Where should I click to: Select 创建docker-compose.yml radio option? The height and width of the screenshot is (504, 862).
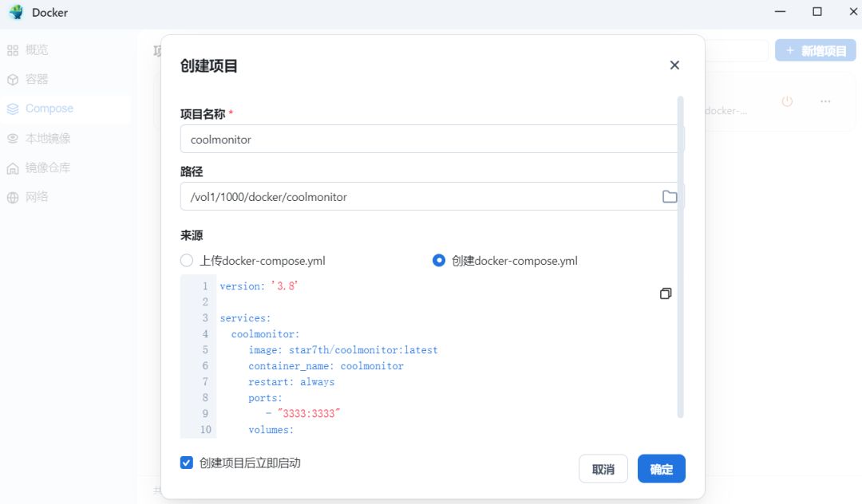click(x=439, y=260)
